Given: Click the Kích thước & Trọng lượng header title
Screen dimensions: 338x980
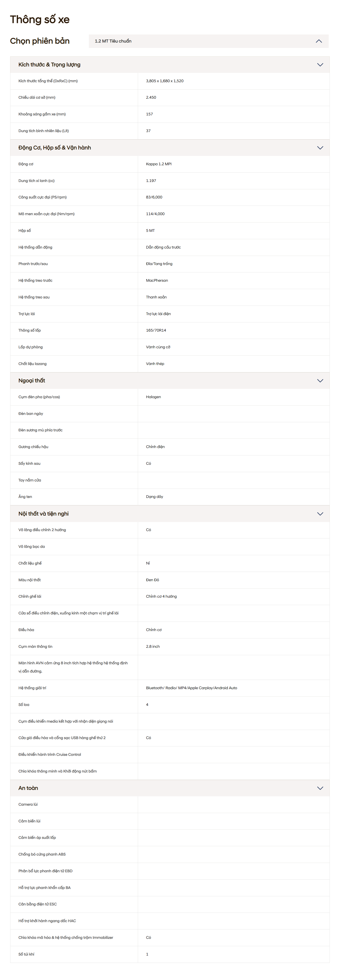Looking at the screenshot, I should tap(49, 65).
